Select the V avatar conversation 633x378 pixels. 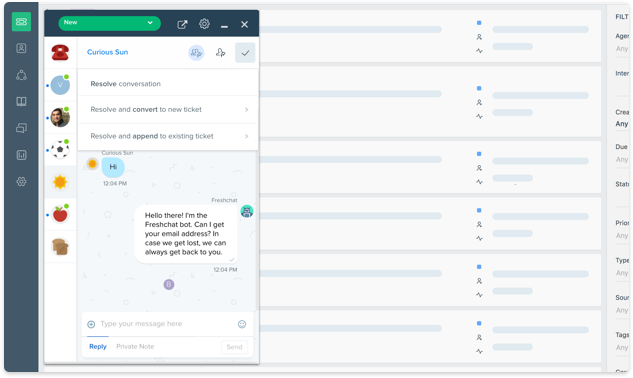tap(60, 85)
